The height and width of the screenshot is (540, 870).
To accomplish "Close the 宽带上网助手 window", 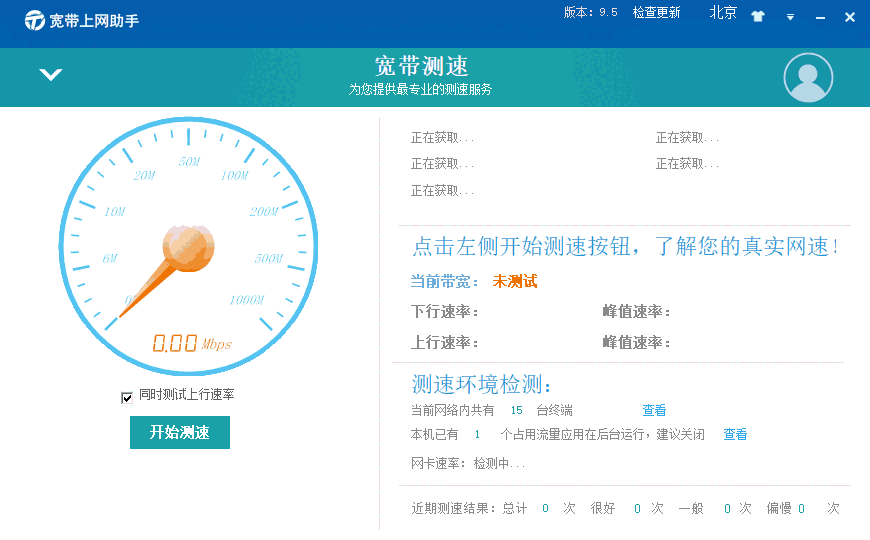I will pos(849,17).
